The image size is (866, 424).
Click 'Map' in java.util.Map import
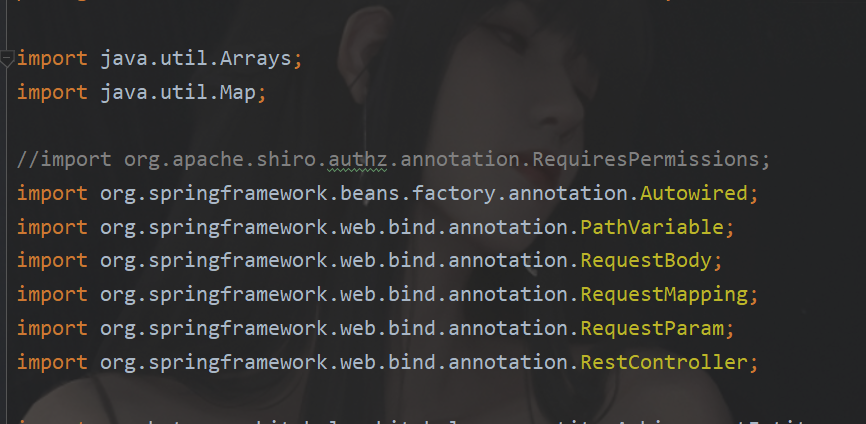pos(238,92)
